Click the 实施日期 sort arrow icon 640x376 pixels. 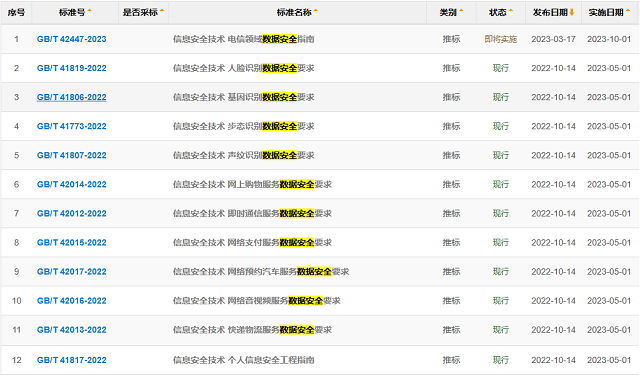pos(628,11)
